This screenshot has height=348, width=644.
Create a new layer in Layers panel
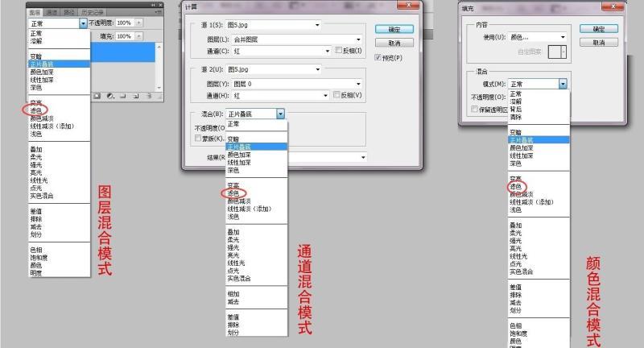pyautogui.click(x=136, y=96)
